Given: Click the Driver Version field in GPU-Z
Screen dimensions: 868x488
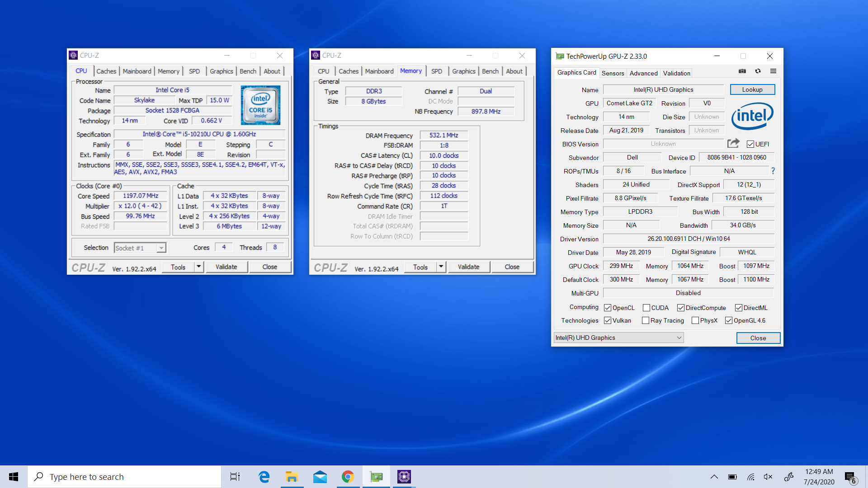Looking at the screenshot, I should pos(689,239).
